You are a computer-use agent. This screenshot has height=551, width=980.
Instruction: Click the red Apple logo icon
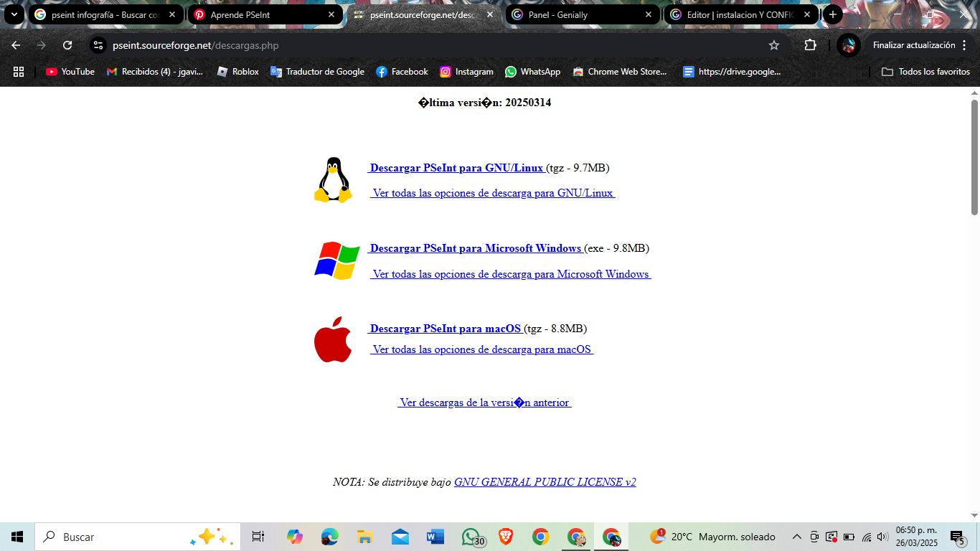(x=332, y=339)
